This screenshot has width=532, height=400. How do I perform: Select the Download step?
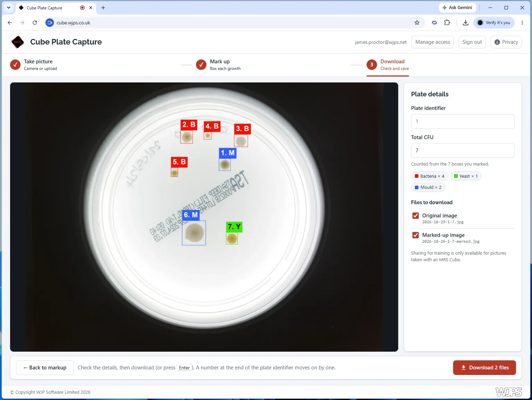388,65
